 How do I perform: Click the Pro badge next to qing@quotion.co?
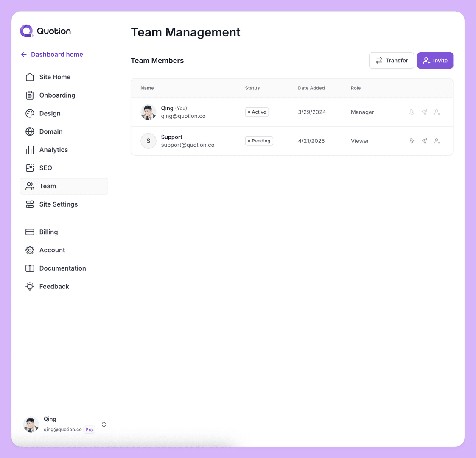tap(89, 430)
